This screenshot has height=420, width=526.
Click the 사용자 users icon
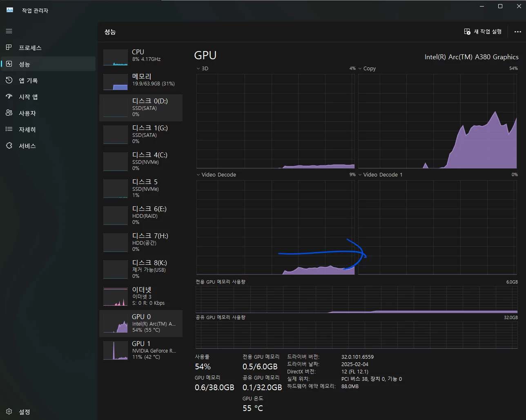coord(9,113)
